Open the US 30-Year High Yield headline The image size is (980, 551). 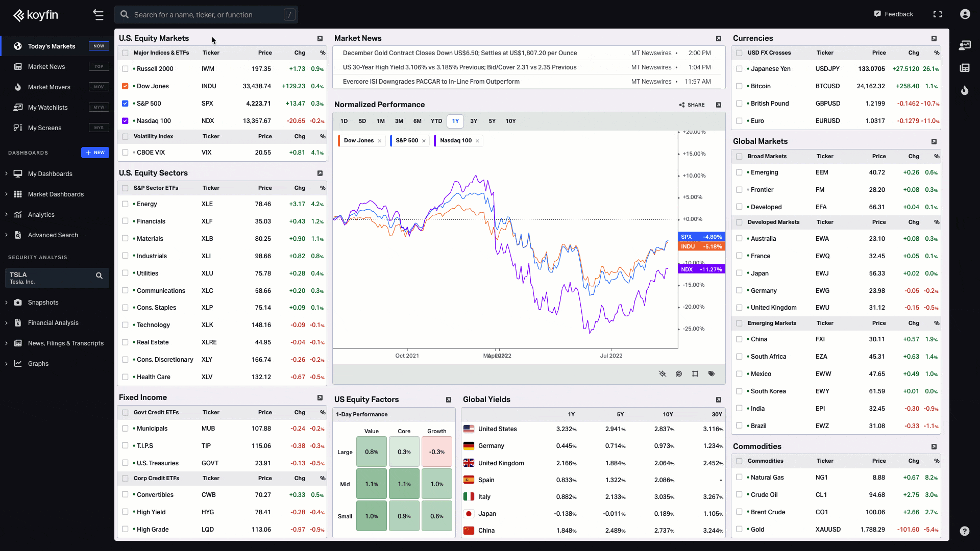(x=459, y=67)
